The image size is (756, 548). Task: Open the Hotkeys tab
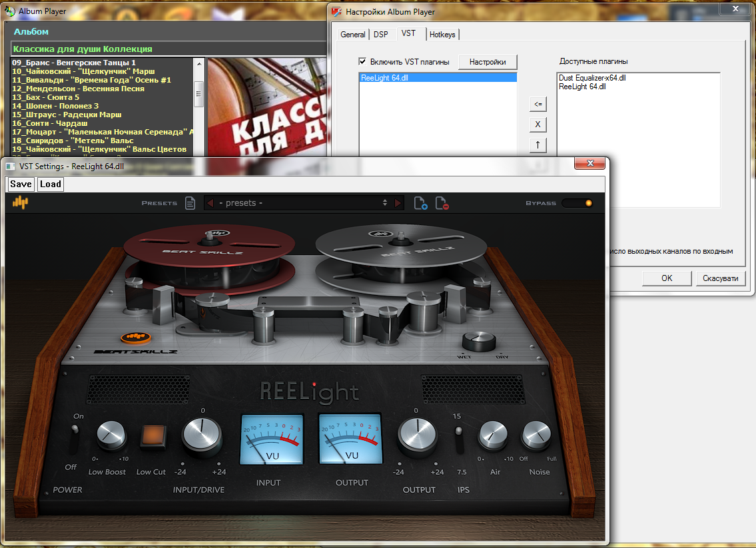tap(443, 34)
